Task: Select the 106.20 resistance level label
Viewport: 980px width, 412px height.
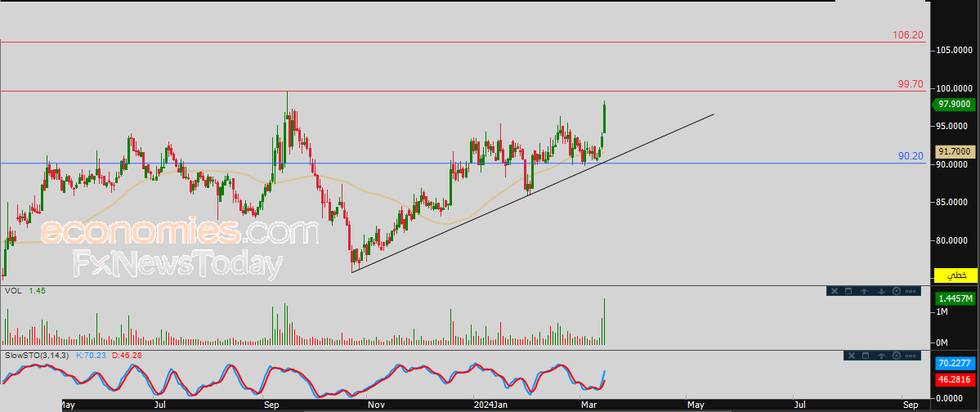Action: pyautogui.click(x=907, y=35)
